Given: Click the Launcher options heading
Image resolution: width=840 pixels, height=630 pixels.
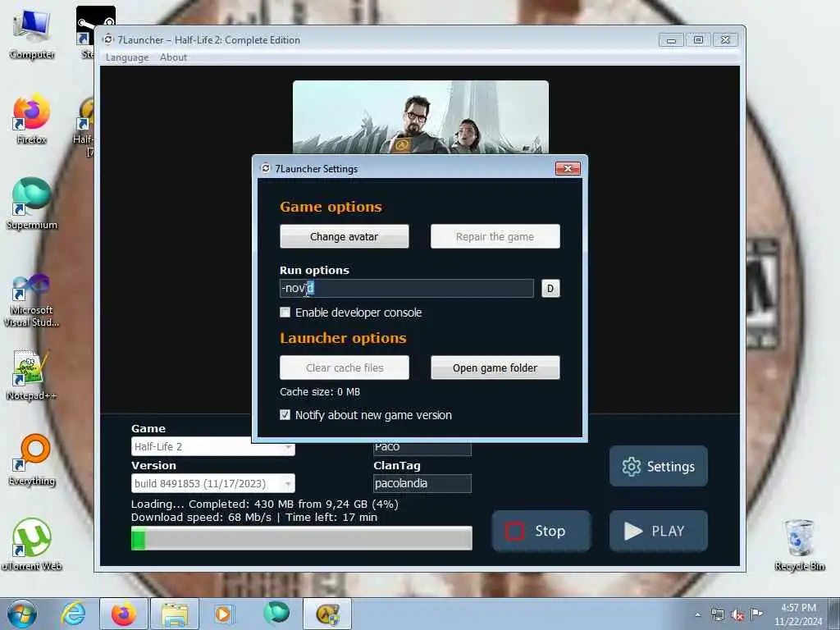Looking at the screenshot, I should point(343,338).
